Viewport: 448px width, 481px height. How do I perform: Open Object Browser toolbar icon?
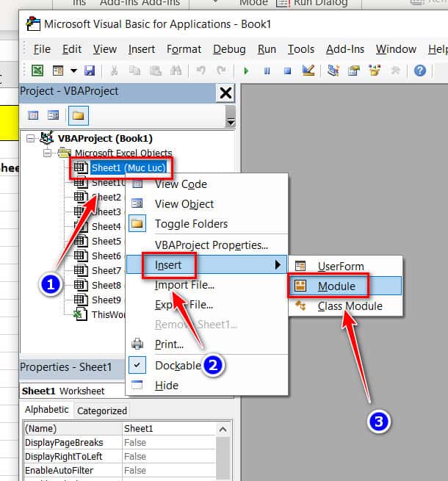pos(375,70)
